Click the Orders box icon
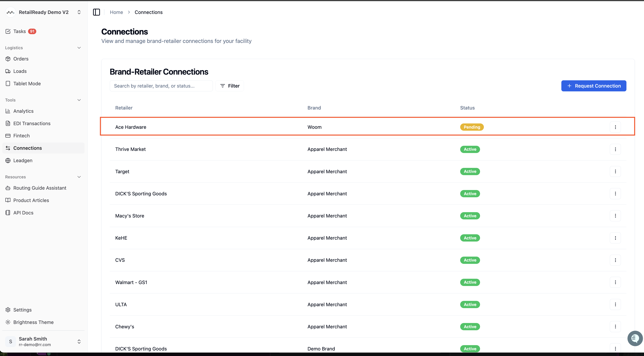This screenshot has height=356, width=644. 8,59
